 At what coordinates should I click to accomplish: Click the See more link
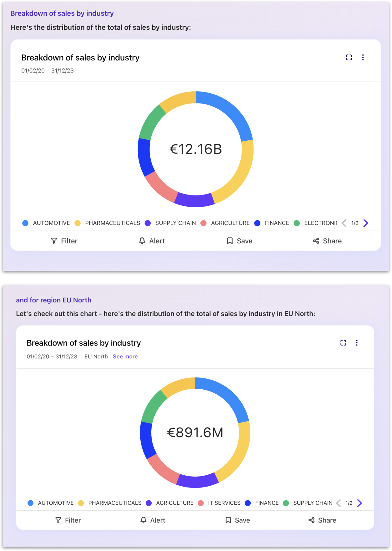pyautogui.click(x=125, y=356)
